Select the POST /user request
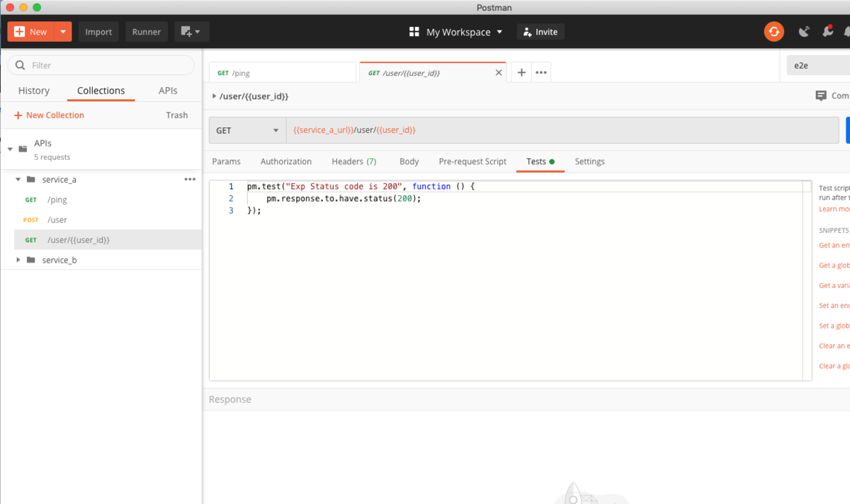The image size is (850, 504). pos(108,220)
